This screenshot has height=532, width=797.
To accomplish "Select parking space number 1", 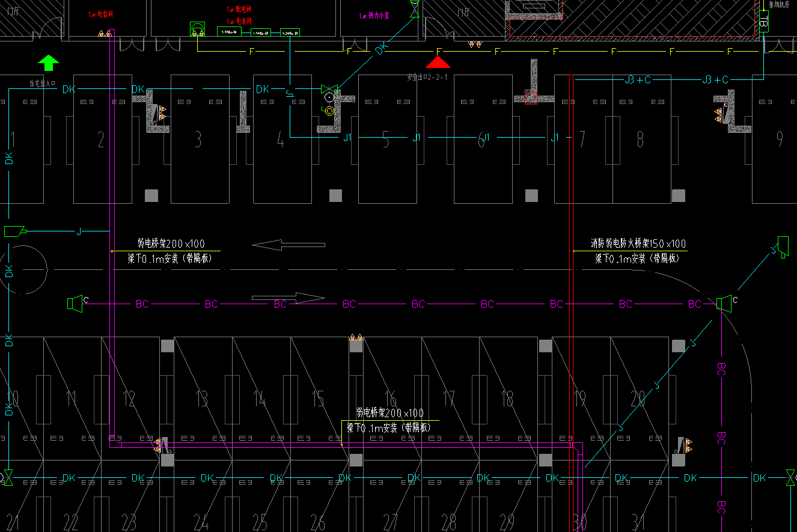I will click(12, 139).
